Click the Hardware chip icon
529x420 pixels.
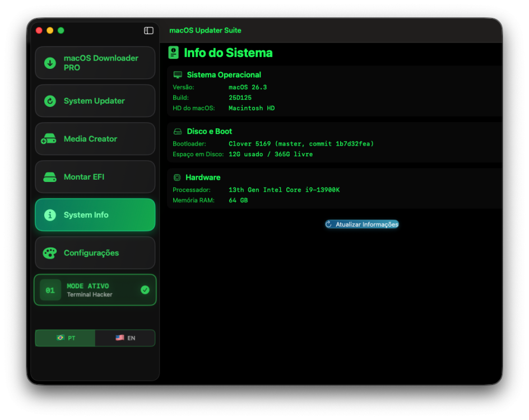[177, 178]
